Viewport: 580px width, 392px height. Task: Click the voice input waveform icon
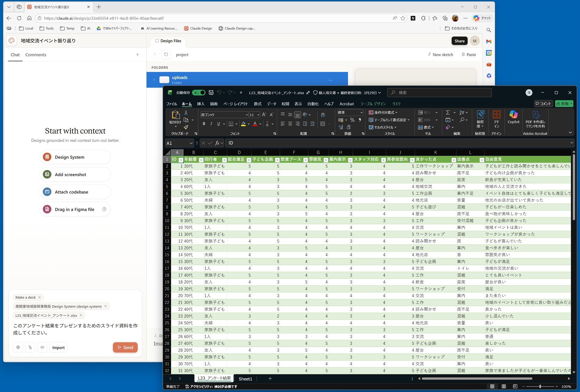point(42,347)
